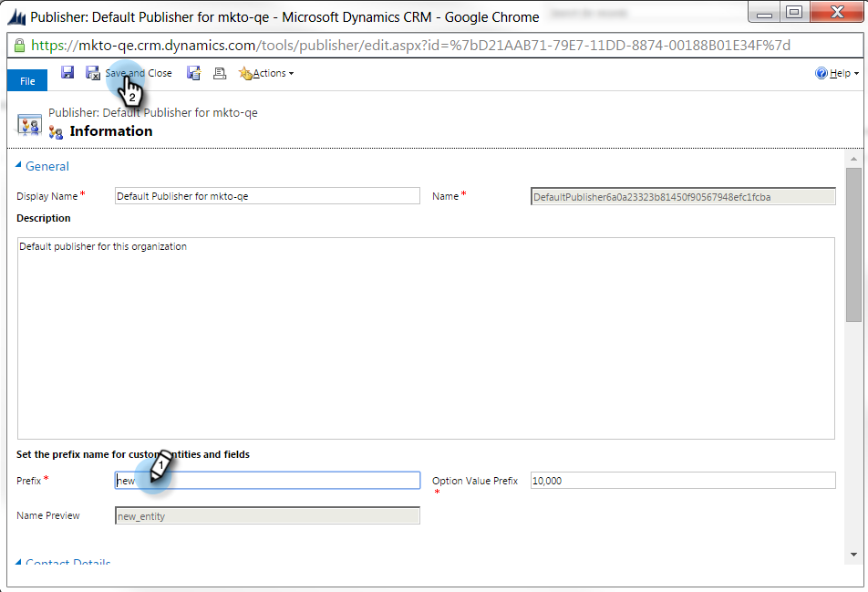Click the publisher entity icon in header
Image resolution: width=868 pixels, height=592 pixels.
coord(29,125)
